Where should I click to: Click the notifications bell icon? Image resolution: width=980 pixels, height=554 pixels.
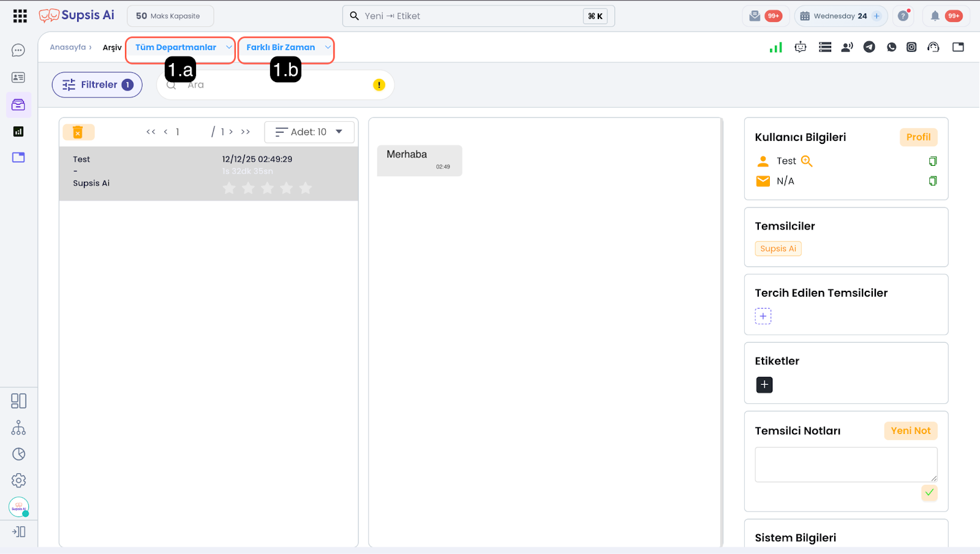point(935,16)
